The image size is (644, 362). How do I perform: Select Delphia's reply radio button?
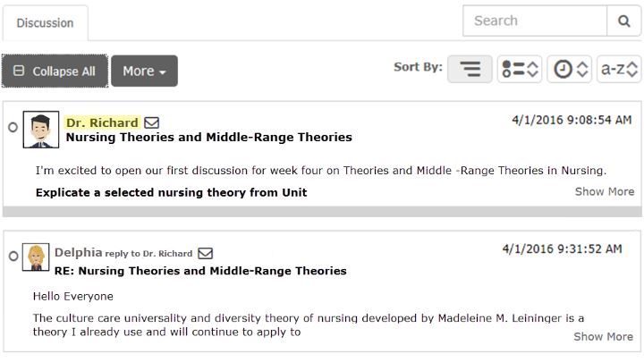(x=13, y=257)
